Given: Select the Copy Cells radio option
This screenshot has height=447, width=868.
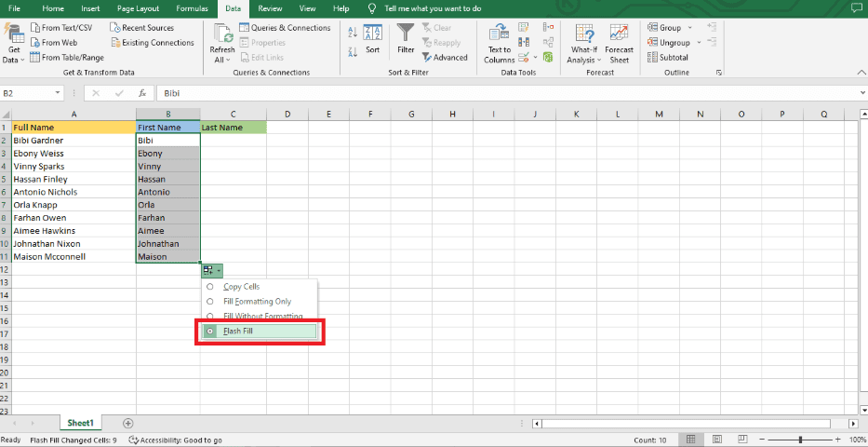Looking at the screenshot, I should tap(210, 287).
